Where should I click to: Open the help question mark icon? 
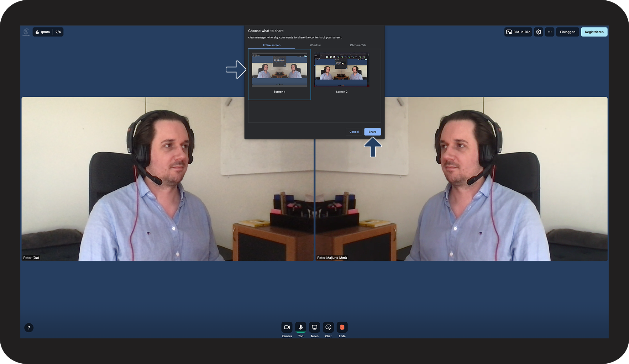click(29, 328)
